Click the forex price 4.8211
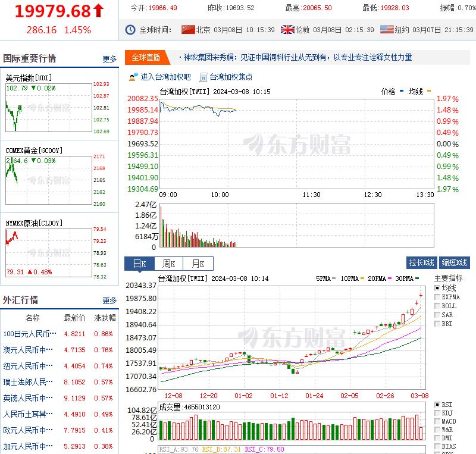Image resolution: width=476 pixels, height=454 pixels. pos(74,334)
